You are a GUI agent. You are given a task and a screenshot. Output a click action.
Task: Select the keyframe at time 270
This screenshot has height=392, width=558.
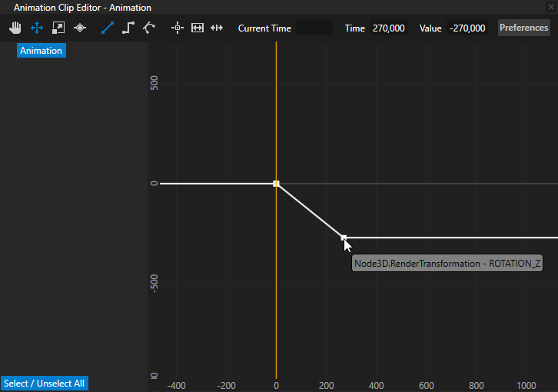tap(344, 238)
